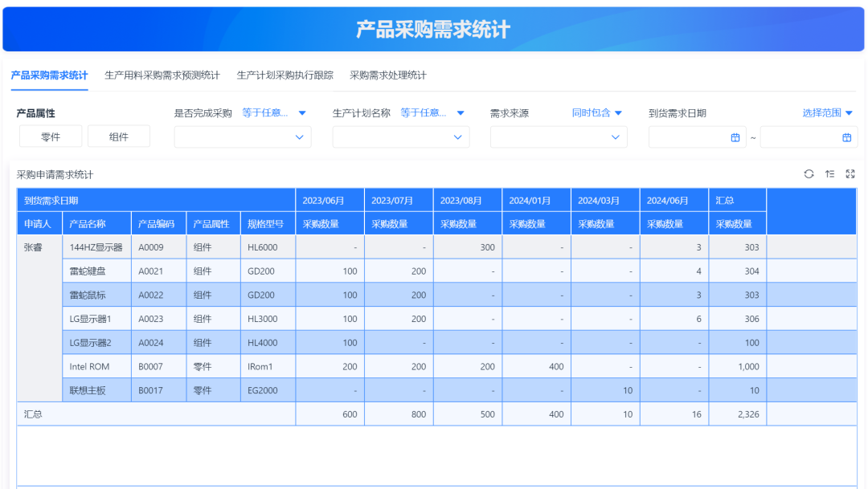The image size is (868, 489).
Task: Click the fullscreen expand icon
Action: tap(850, 174)
